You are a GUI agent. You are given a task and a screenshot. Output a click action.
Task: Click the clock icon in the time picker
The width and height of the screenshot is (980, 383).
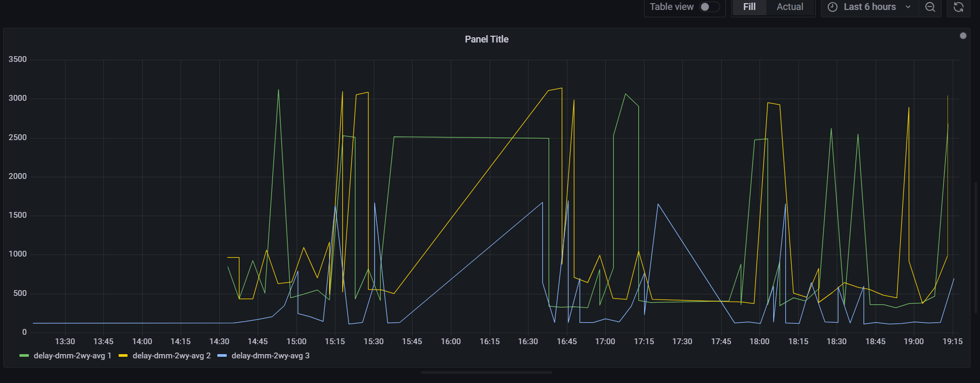[x=833, y=7]
